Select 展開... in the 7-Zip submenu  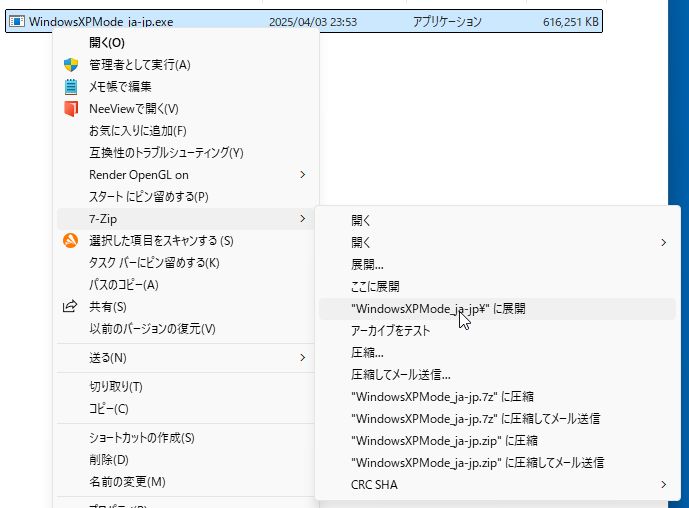(x=367, y=265)
